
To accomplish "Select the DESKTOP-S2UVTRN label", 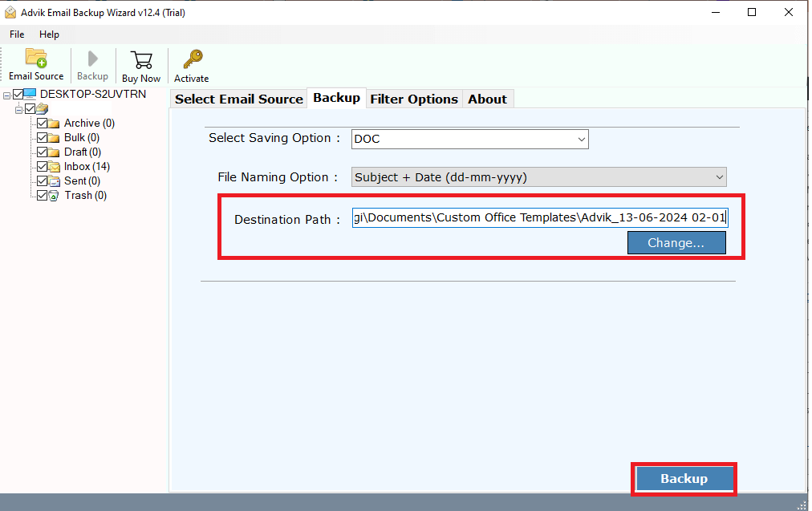I will [93, 94].
